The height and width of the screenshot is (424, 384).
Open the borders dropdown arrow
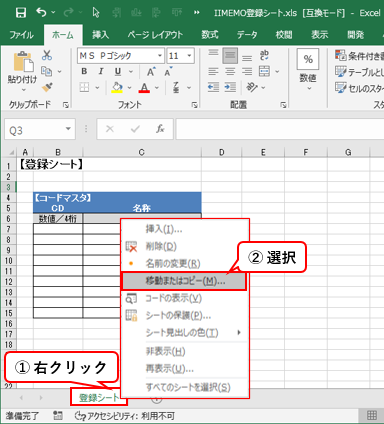tap(98, 88)
